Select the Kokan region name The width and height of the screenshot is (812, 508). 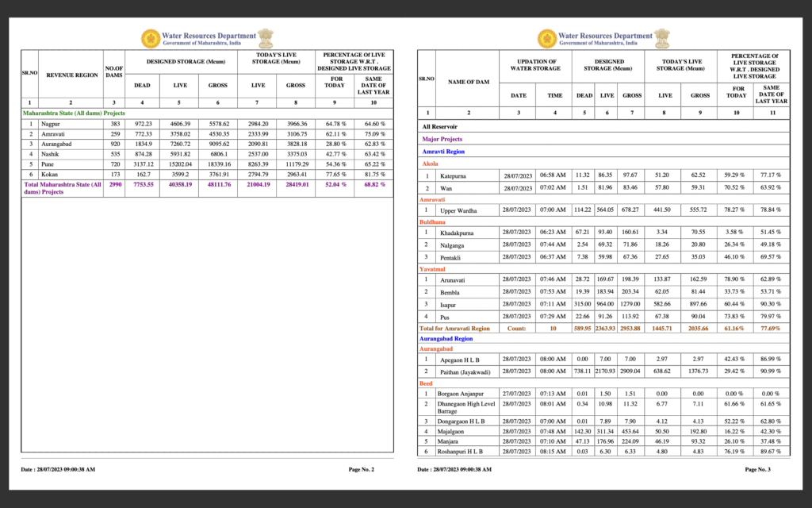(50, 175)
